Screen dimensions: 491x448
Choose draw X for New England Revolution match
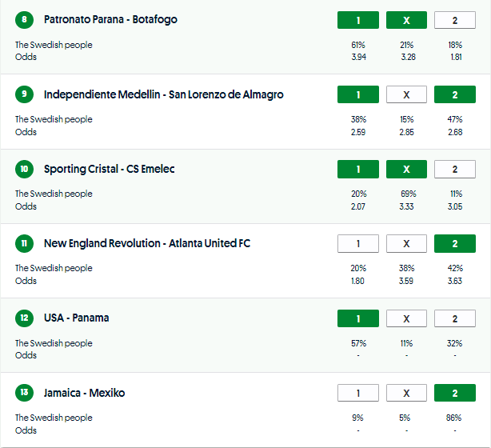(x=406, y=243)
